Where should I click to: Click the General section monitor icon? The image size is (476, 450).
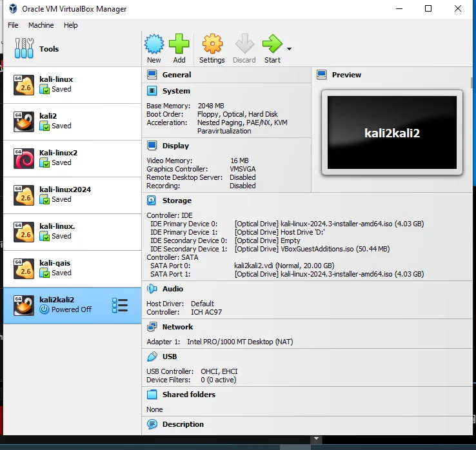click(152, 75)
